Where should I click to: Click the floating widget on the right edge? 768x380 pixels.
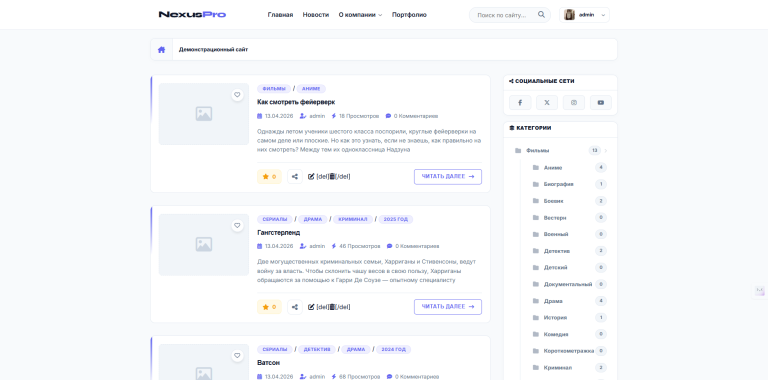760,291
